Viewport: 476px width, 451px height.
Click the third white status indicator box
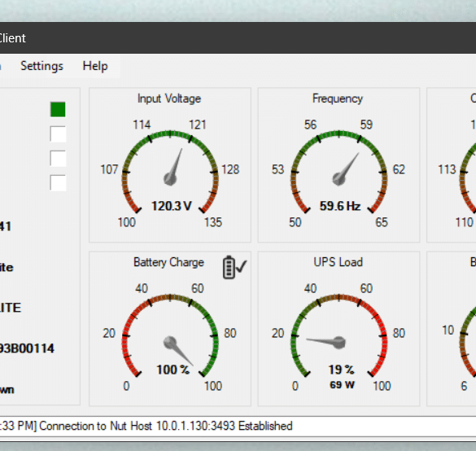pos(58,159)
